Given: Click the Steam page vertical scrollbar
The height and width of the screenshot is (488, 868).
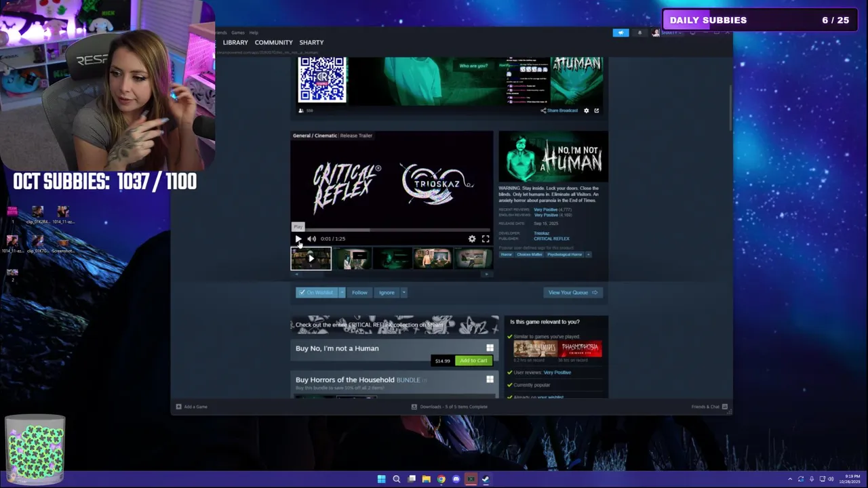Looking at the screenshot, I should coord(730,107).
